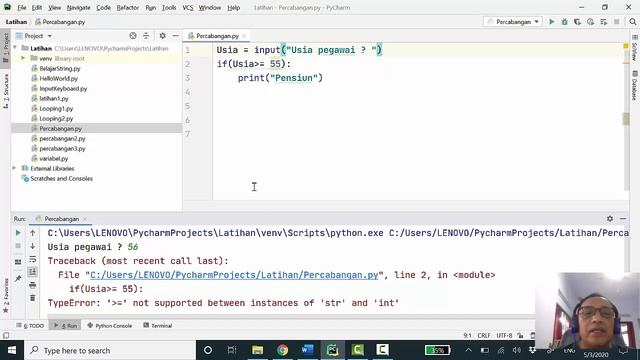The width and height of the screenshot is (640, 360).
Task: Click Latihan breadcrumb in navigation bar
Action: [16, 22]
